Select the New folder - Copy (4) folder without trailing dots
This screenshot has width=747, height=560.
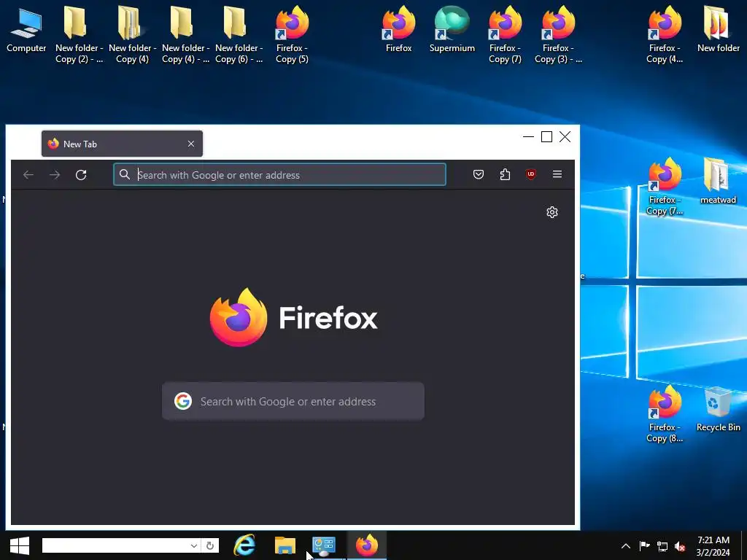point(132,35)
